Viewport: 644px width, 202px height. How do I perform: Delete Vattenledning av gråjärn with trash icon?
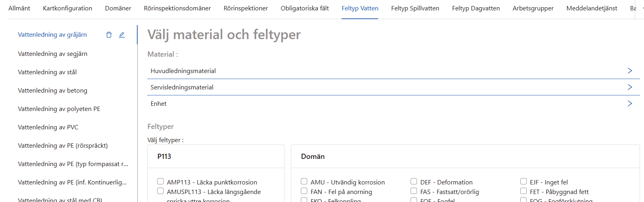(109, 35)
